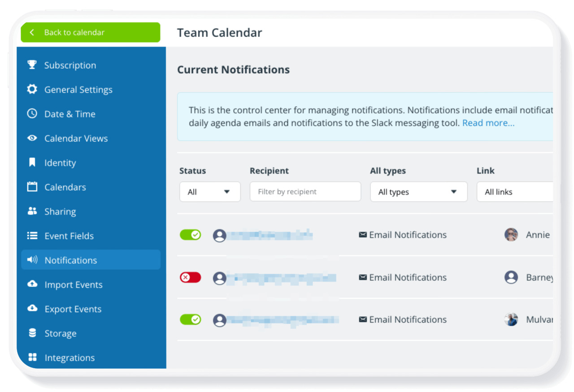Enable the red notification toggle for Barney
The width and height of the screenshot is (574, 392).
190,278
